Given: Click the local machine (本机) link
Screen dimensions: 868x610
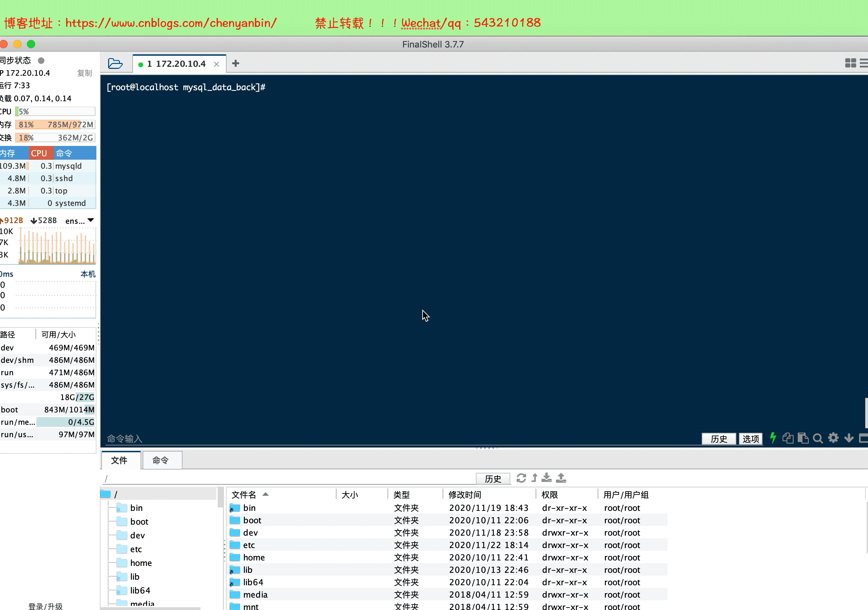Looking at the screenshot, I should coord(88,274).
